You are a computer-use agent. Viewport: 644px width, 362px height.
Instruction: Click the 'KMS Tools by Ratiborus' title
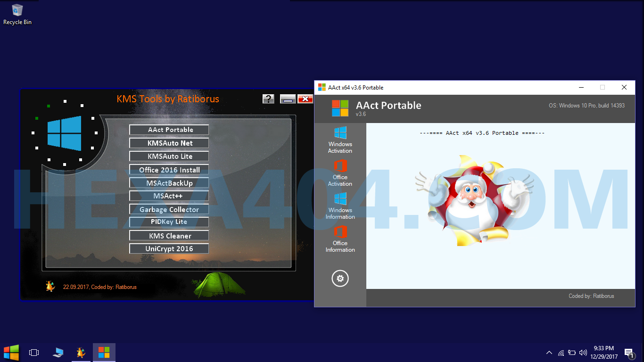pos(168,99)
